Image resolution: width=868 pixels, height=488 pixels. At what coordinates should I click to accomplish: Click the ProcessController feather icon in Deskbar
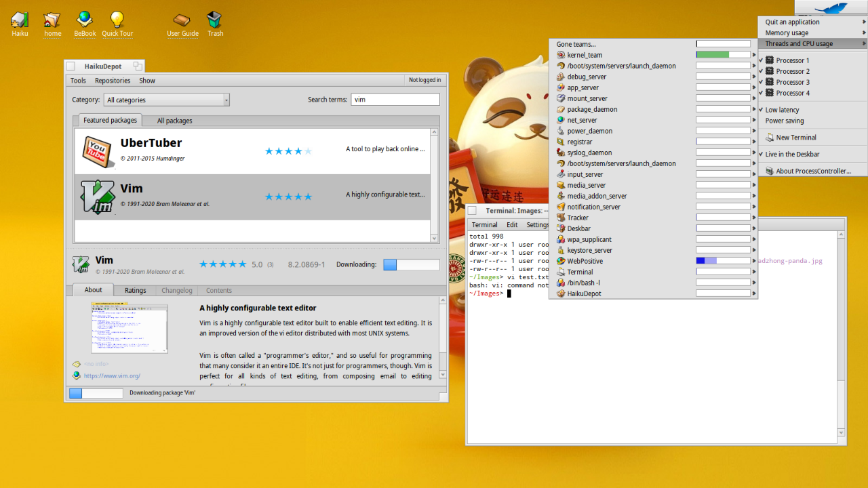(830, 8)
